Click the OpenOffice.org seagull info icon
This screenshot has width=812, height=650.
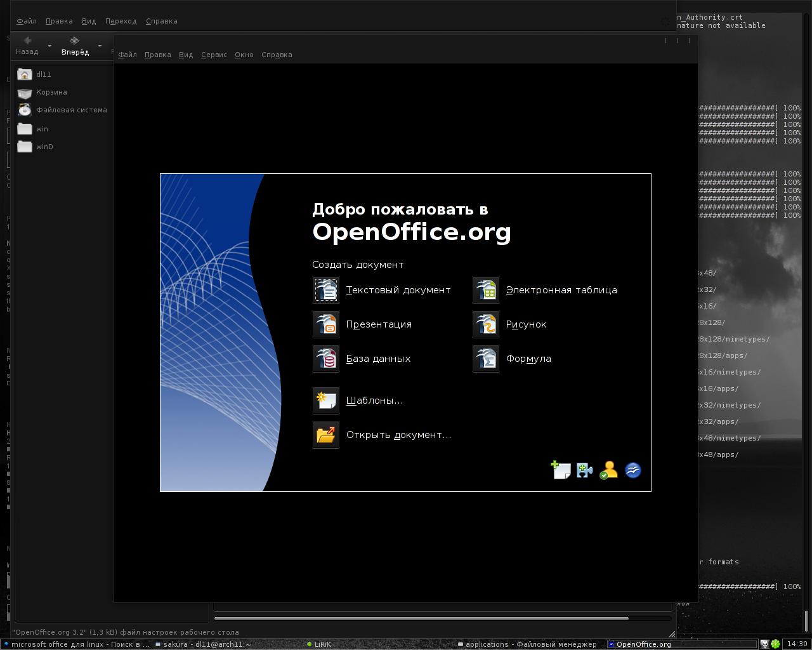[632, 470]
